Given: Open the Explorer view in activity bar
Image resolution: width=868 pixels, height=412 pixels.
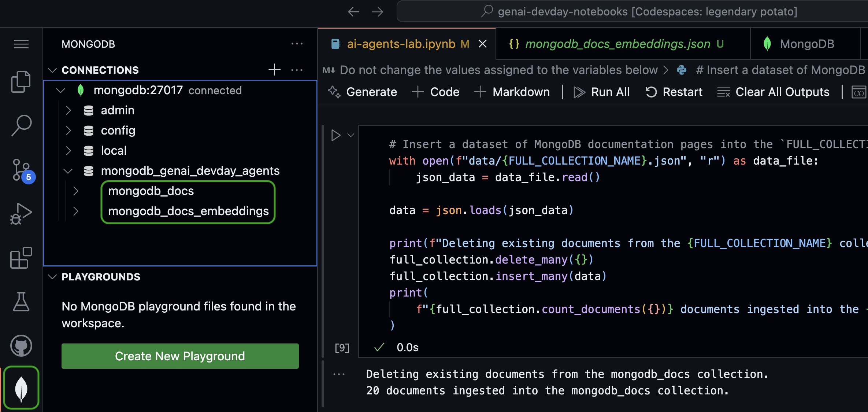Looking at the screenshot, I should [x=21, y=82].
